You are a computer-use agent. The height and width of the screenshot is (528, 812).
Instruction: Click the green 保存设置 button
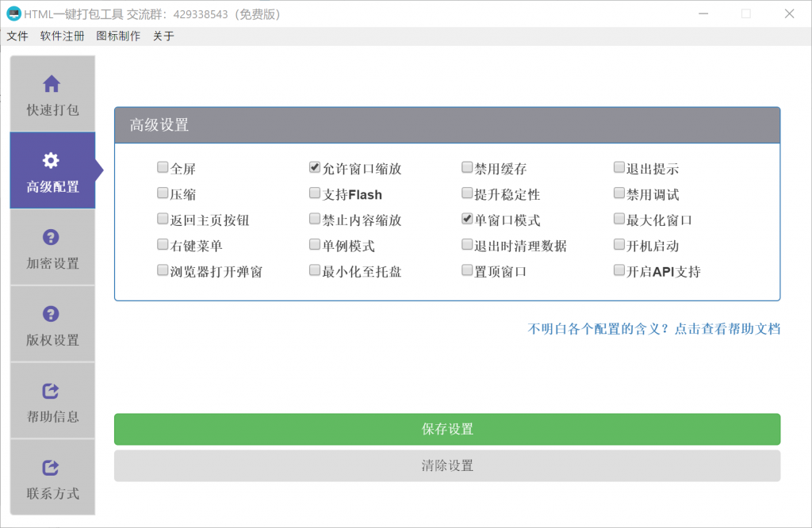click(447, 429)
